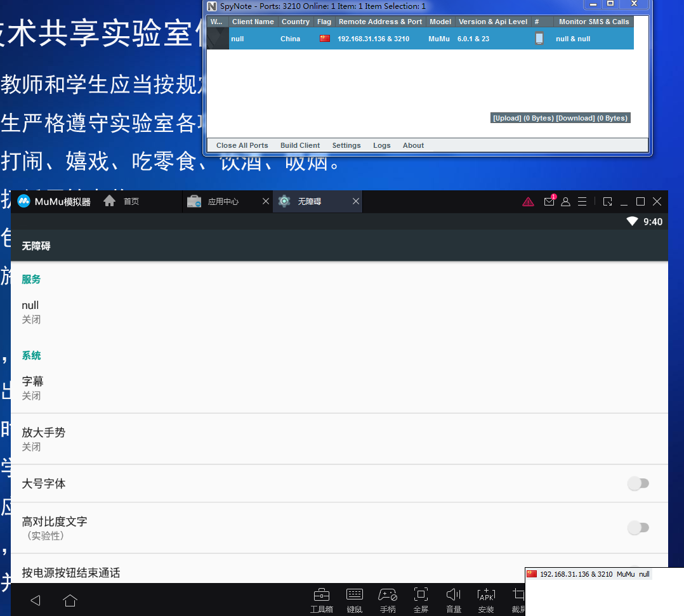Click the Wi-Fi status icon
This screenshot has height=616, width=684.
point(632,221)
